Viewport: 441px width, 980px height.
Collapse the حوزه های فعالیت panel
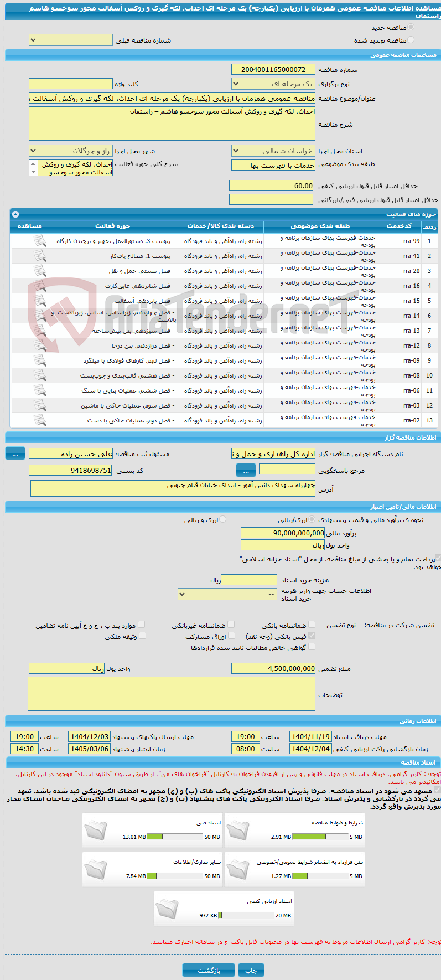15,214
